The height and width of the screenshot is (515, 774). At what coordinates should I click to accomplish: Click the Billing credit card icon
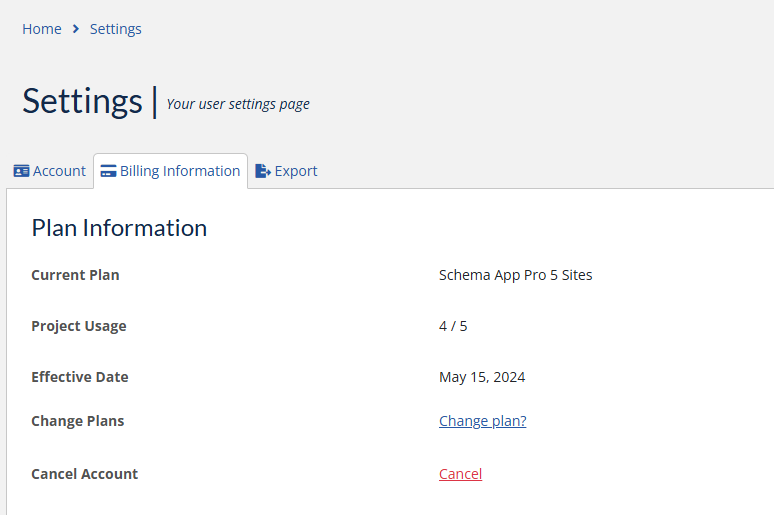pyautogui.click(x=108, y=171)
